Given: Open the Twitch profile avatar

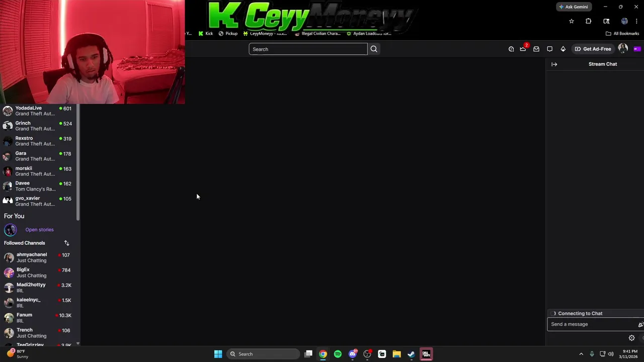Looking at the screenshot, I should (x=623, y=49).
